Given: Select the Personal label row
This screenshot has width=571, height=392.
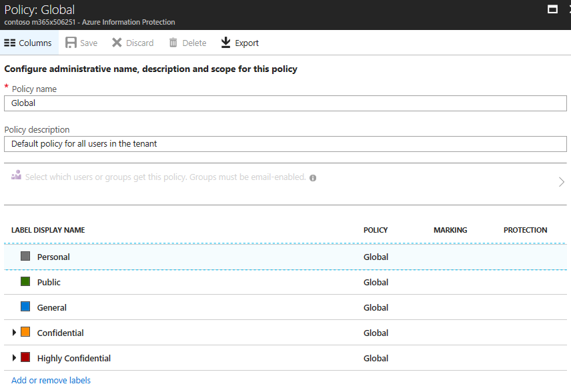Looking at the screenshot, I should coord(285,257).
